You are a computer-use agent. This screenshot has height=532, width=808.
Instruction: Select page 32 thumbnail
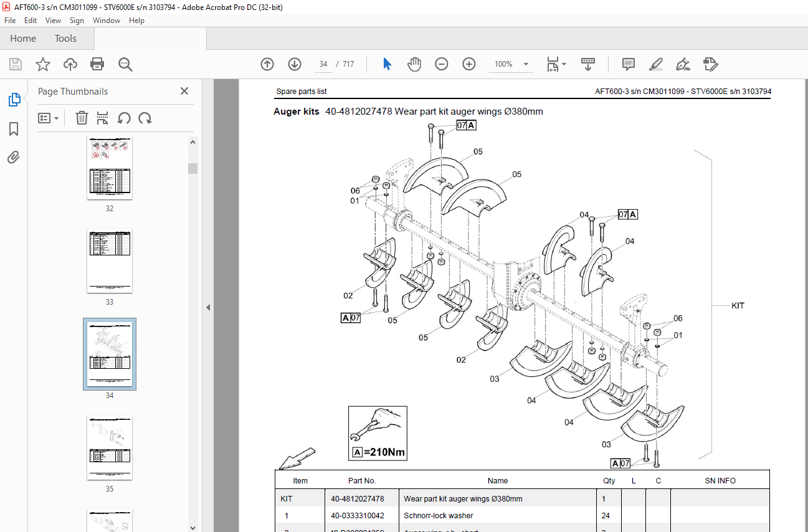(110, 168)
